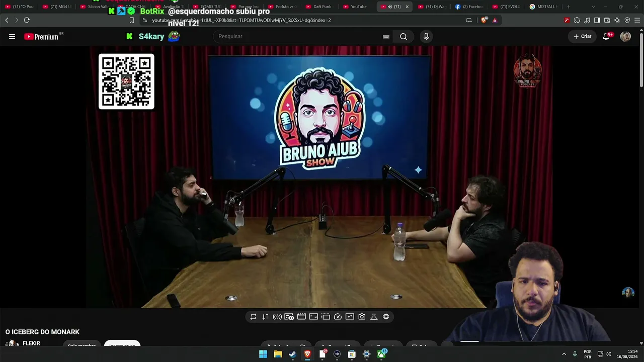Open YouTube notifications bell

pyautogui.click(x=606, y=36)
